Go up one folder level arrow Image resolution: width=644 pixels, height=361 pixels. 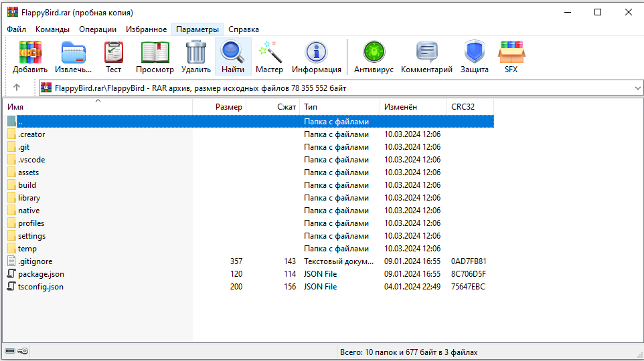coord(17,88)
